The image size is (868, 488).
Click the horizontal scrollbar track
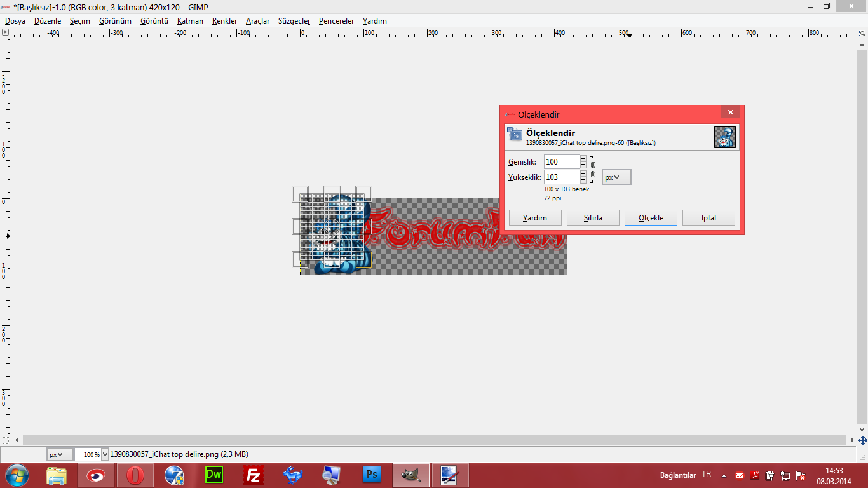(x=435, y=440)
